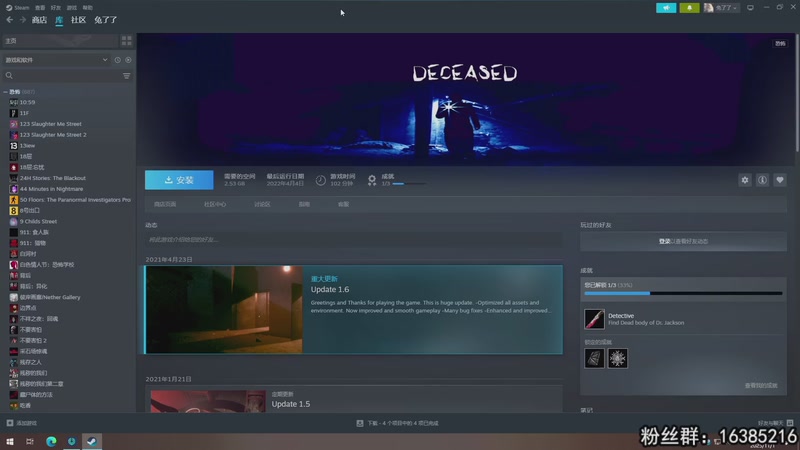The image size is (800, 450).
Task: Open Windows Start menu
Action: pos(10,441)
